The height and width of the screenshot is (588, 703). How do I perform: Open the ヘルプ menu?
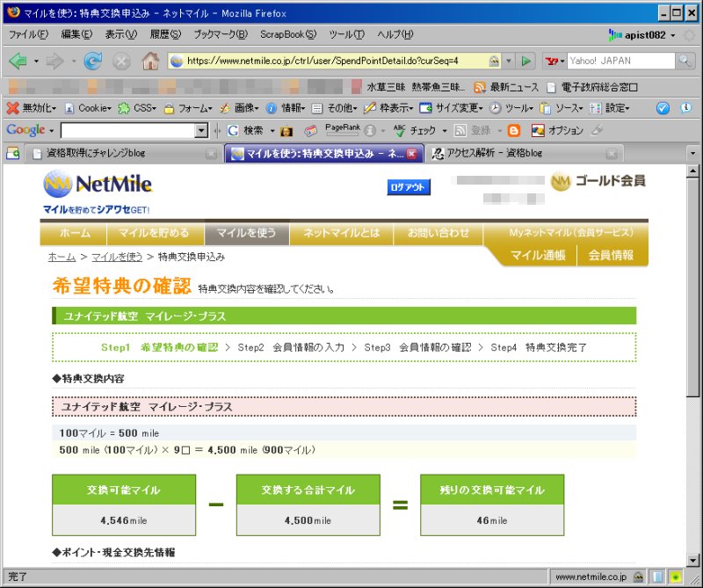395,34
